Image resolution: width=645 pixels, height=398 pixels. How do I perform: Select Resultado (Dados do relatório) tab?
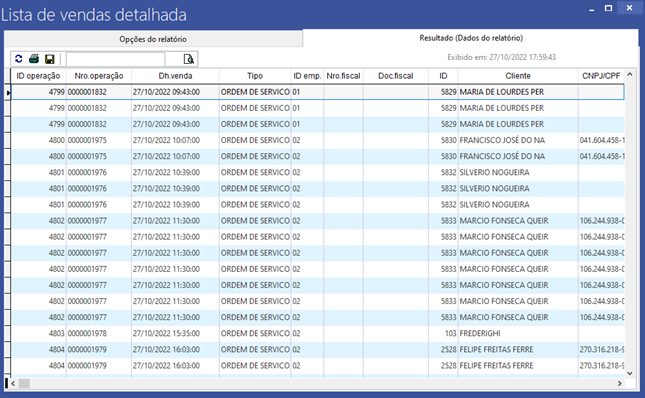point(471,38)
